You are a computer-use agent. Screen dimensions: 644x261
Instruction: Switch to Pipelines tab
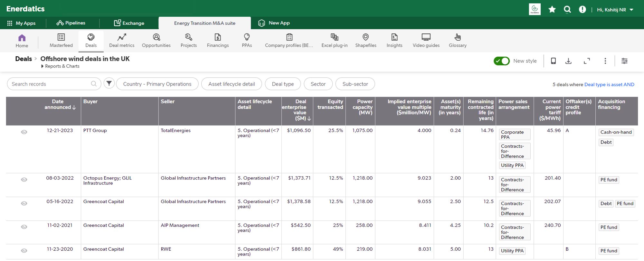coord(71,23)
